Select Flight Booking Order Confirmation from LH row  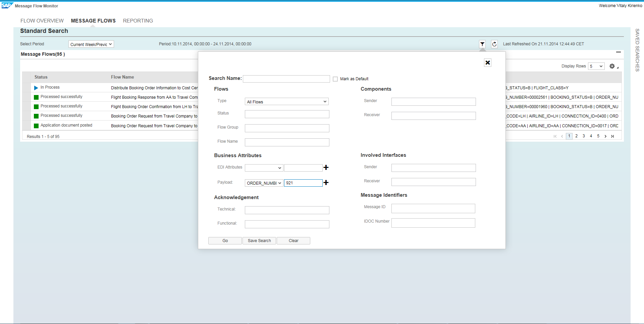(154, 107)
